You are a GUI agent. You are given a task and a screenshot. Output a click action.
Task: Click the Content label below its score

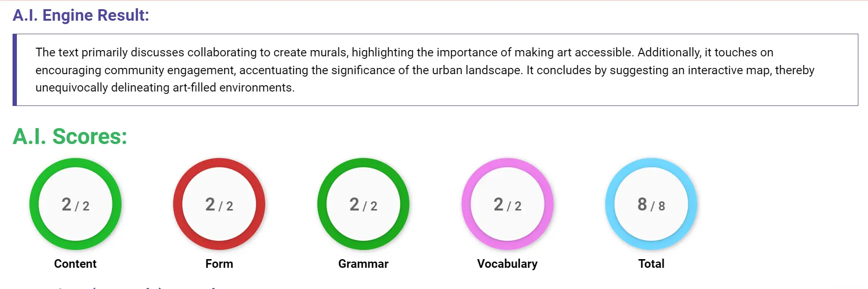75,263
